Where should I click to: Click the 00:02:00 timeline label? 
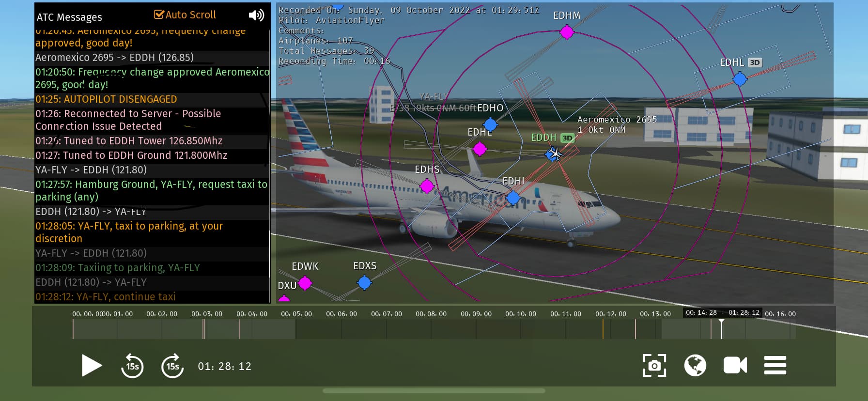click(162, 314)
